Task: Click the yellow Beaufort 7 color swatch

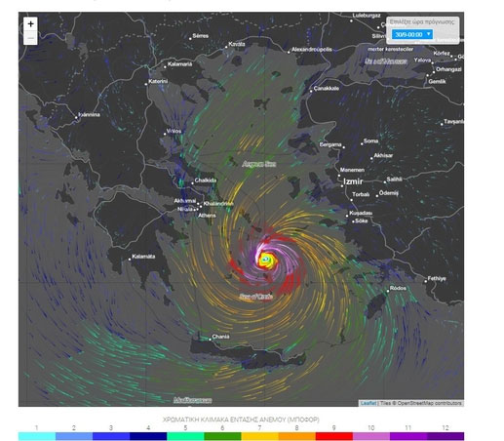Action: point(259,436)
